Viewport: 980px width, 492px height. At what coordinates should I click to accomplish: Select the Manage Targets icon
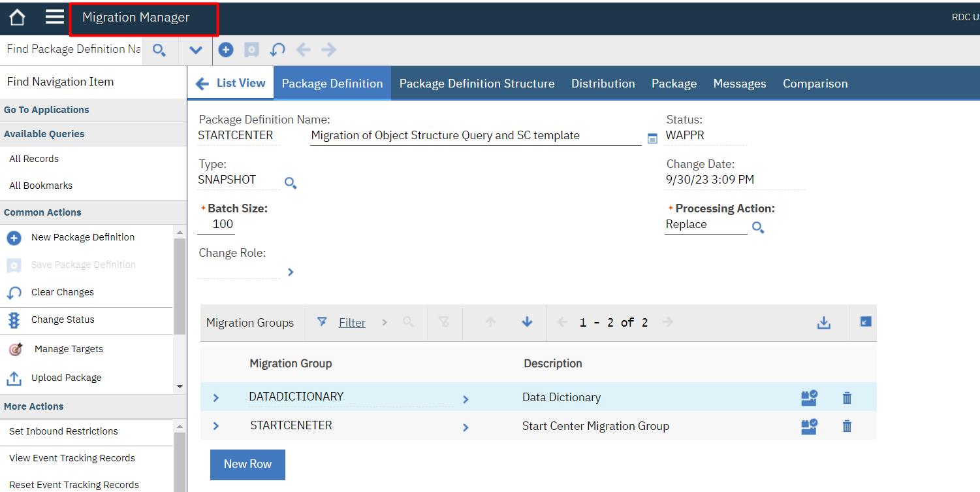pos(14,348)
